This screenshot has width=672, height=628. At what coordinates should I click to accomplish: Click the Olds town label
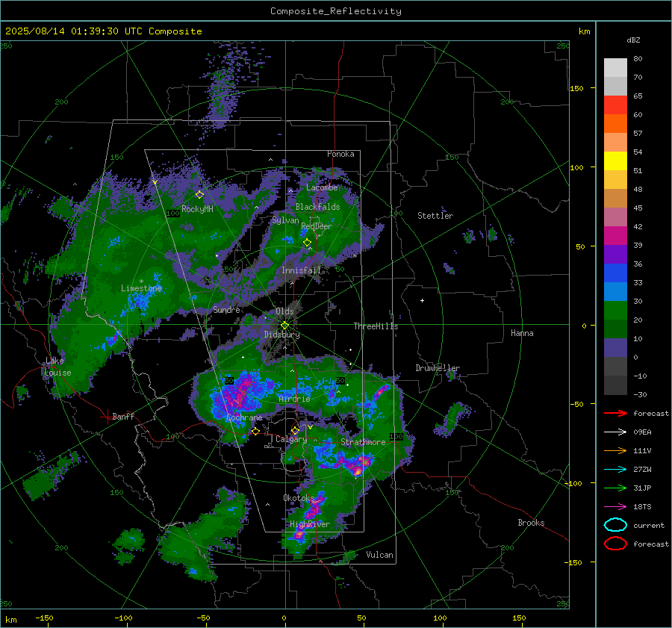point(284,311)
